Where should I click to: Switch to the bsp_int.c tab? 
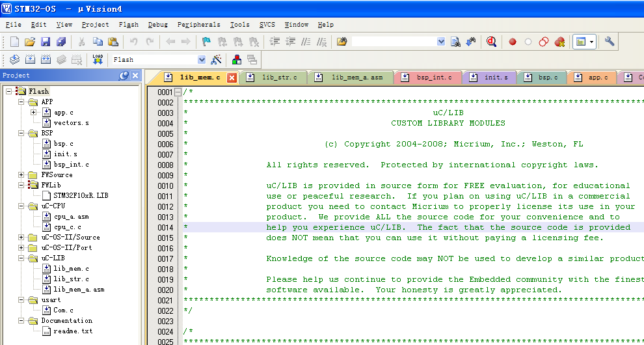click(x=434, y=77)
